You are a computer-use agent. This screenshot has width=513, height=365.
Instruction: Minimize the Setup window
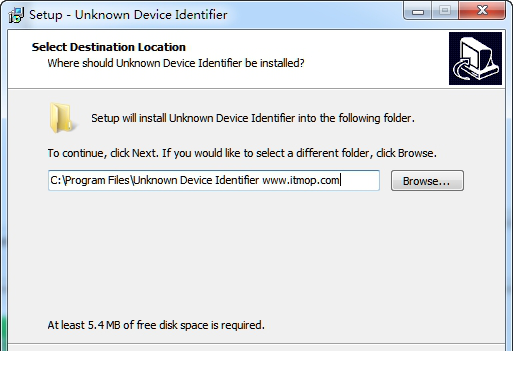[x=418, y=11]
